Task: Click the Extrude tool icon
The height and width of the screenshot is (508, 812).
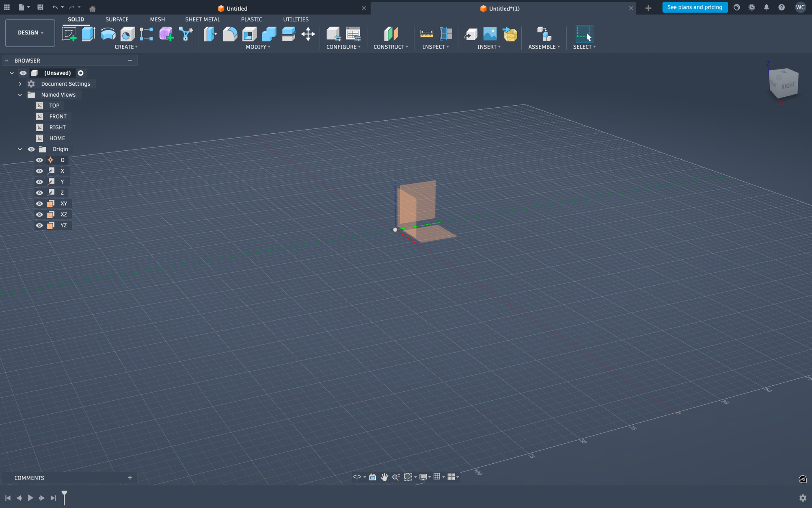Action: [x=89, y=34]
